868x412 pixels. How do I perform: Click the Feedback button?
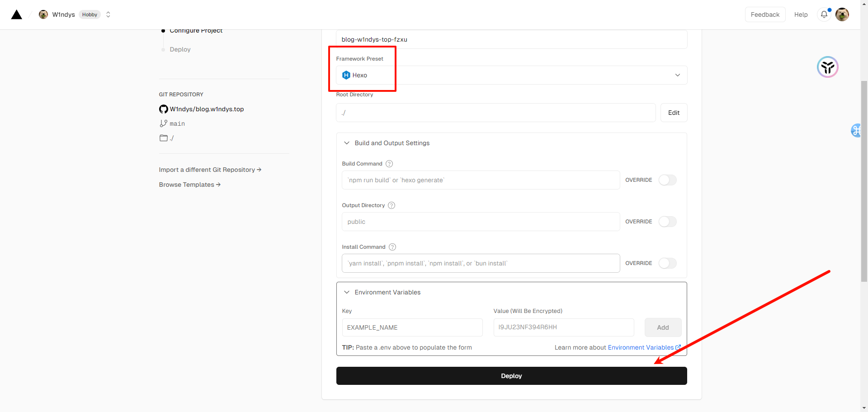click(765, 14)
